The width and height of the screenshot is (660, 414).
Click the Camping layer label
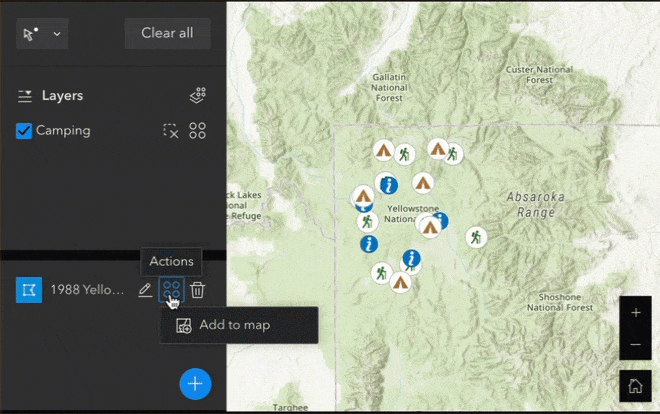[63, 131]
